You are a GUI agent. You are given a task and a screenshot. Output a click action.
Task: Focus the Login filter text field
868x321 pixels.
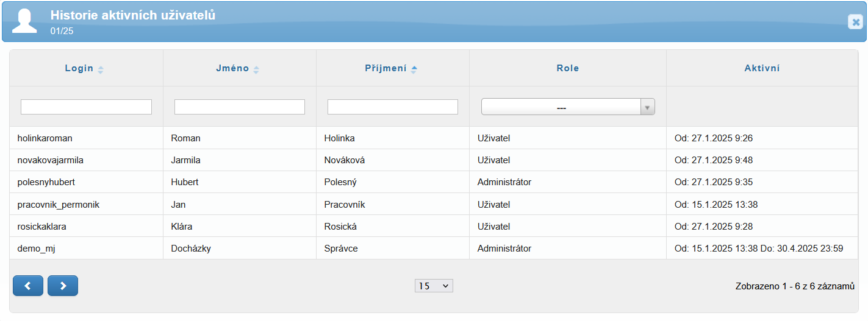86,107
